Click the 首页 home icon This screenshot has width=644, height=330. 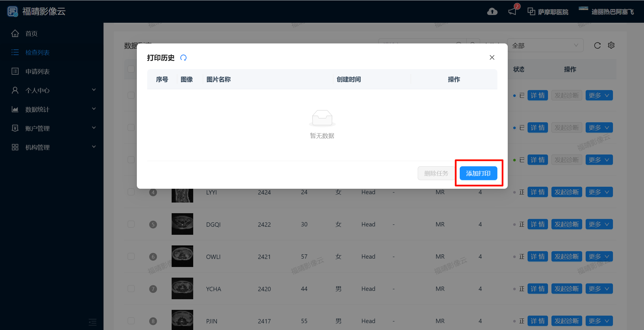pyautogui.click(x=15, y=33)
